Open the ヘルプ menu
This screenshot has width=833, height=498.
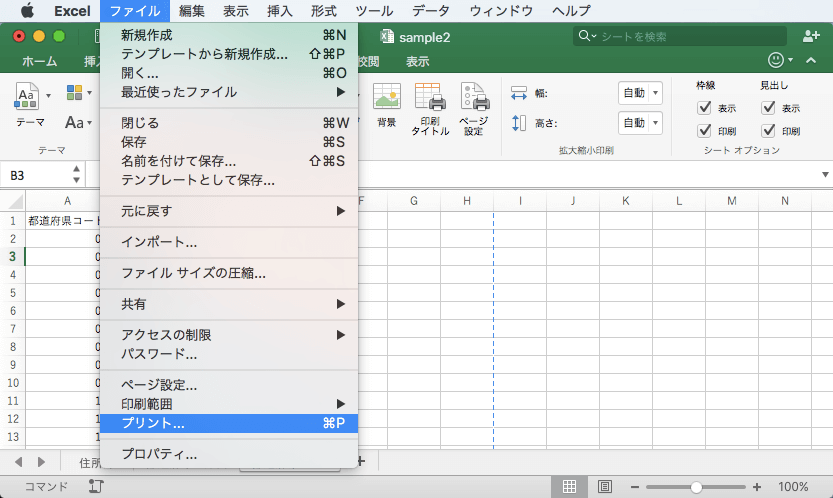click(572, 11)
